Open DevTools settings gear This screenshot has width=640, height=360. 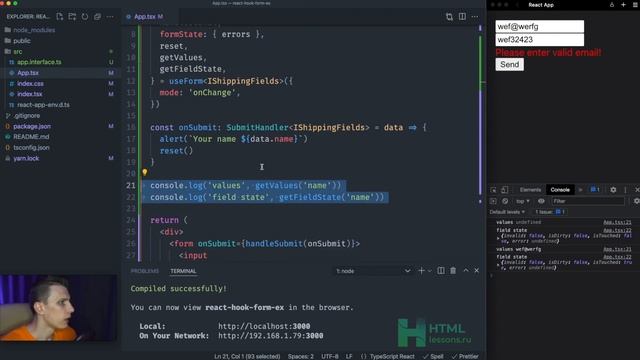613,190
